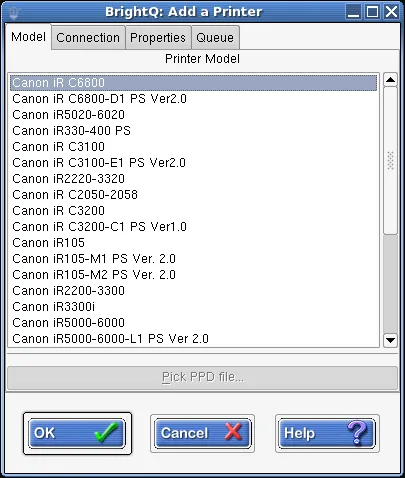Click the Cancel button
The image size is (405, 478).
(202, 433)
